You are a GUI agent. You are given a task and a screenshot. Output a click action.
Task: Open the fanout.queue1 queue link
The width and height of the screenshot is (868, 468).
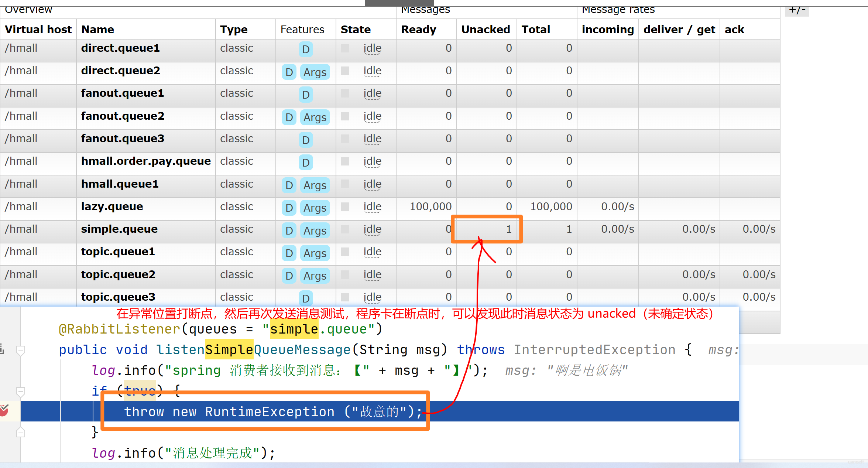[123, 93]
